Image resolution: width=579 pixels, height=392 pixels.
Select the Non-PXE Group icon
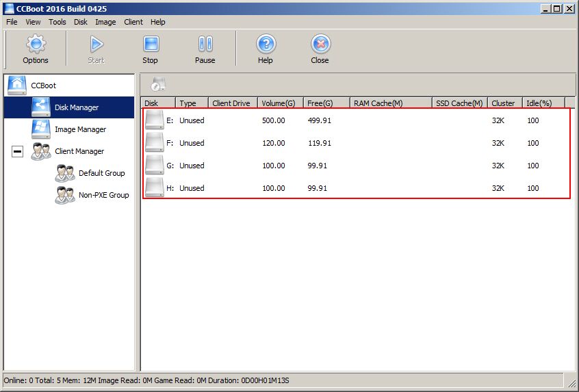(x=65, y=195)
